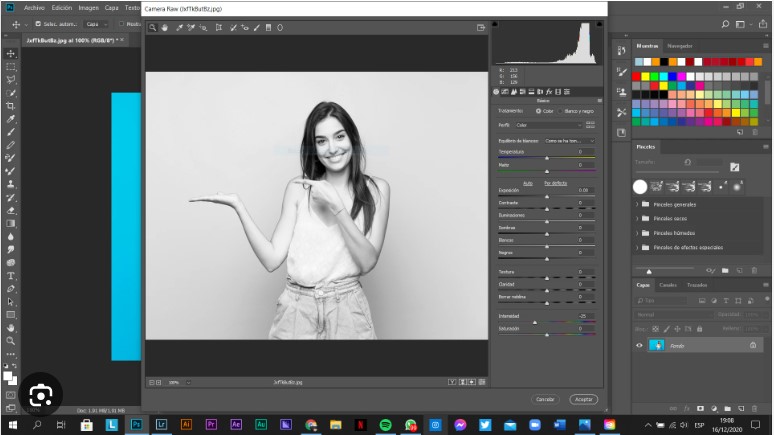Launch Lightroom from the taskbar
This screenshot has width=774, height=435.
161,424
